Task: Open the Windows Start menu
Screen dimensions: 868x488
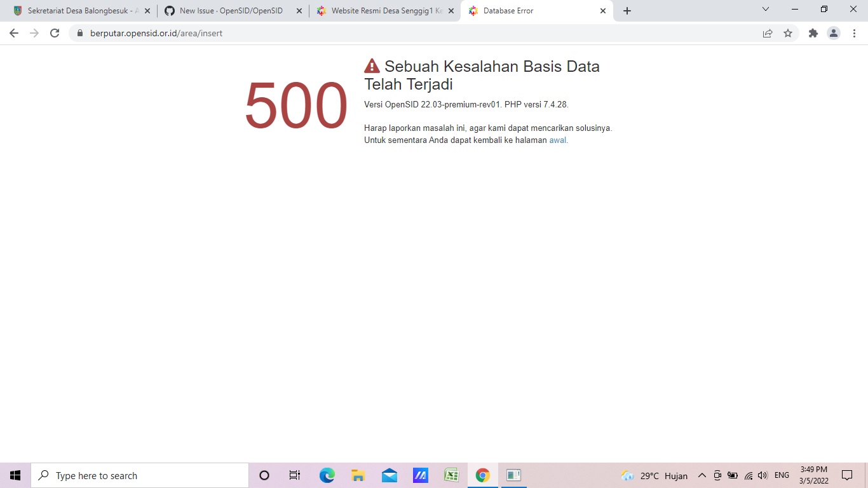Action: pos(15,475)
